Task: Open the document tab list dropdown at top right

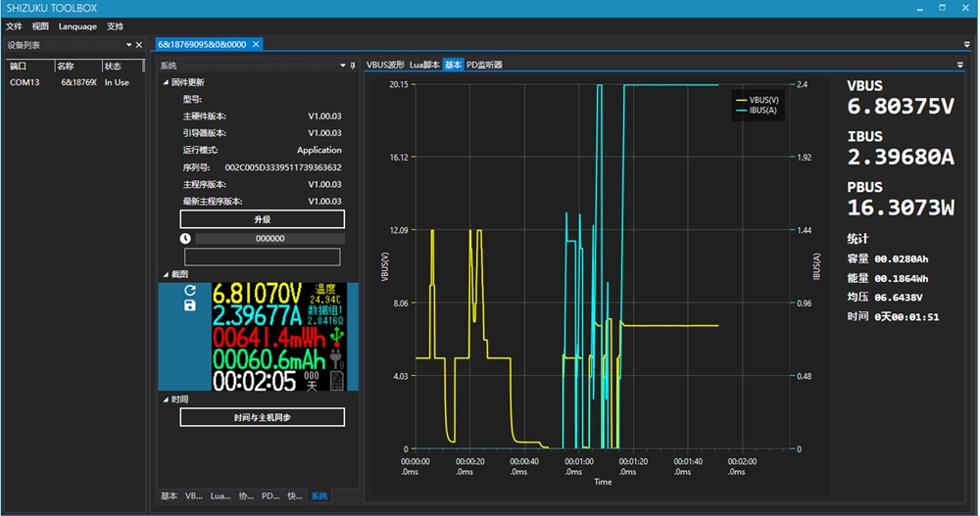Action: pyautogui.click(x=966, y=45)
